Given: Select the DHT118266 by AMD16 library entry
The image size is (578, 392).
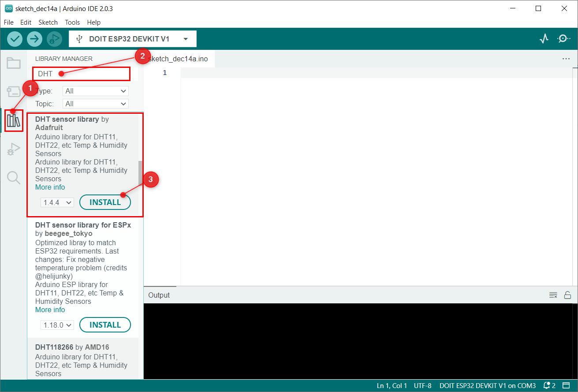Looking at the screenshot, I should coord(83,358).
